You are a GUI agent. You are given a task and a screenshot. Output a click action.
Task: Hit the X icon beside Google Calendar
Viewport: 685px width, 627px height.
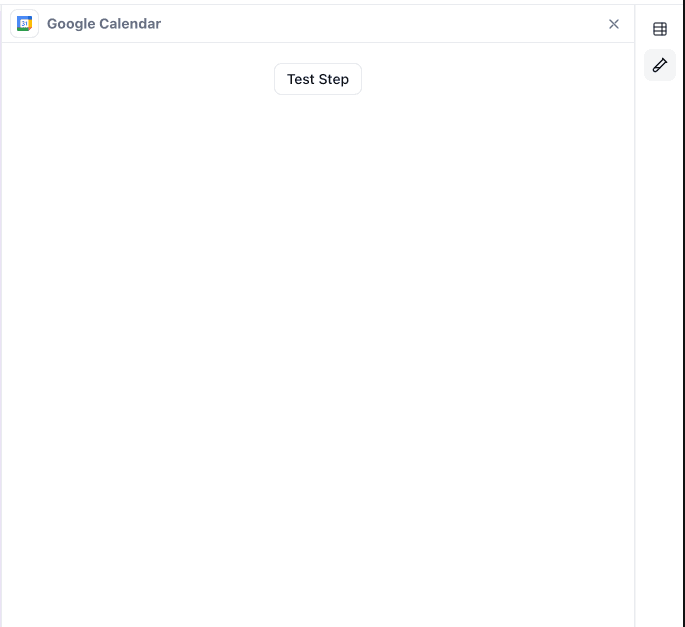click(x=614, y=24)
